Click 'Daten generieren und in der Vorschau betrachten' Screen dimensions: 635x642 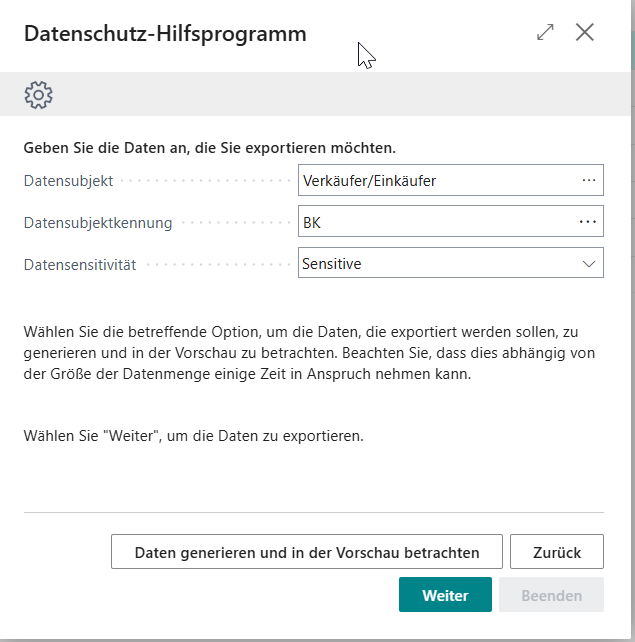(307, 552)
